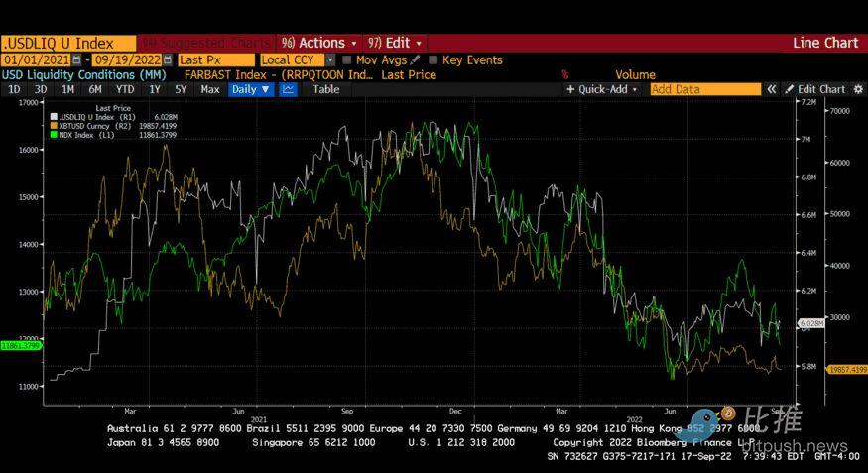Select the YTD time range

125,89
